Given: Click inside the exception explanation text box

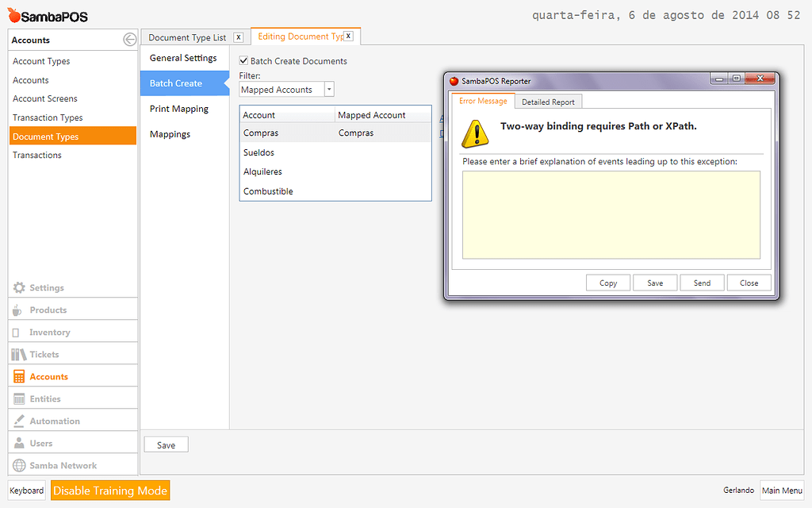Looking at the screenshot, I should click(x=609, y=214).
